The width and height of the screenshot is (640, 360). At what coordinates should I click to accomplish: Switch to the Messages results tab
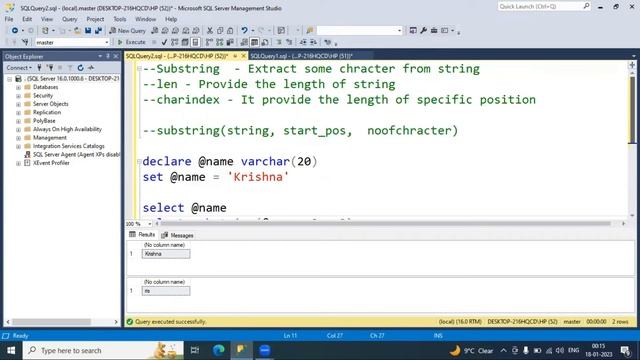click(x=178, y=235)
